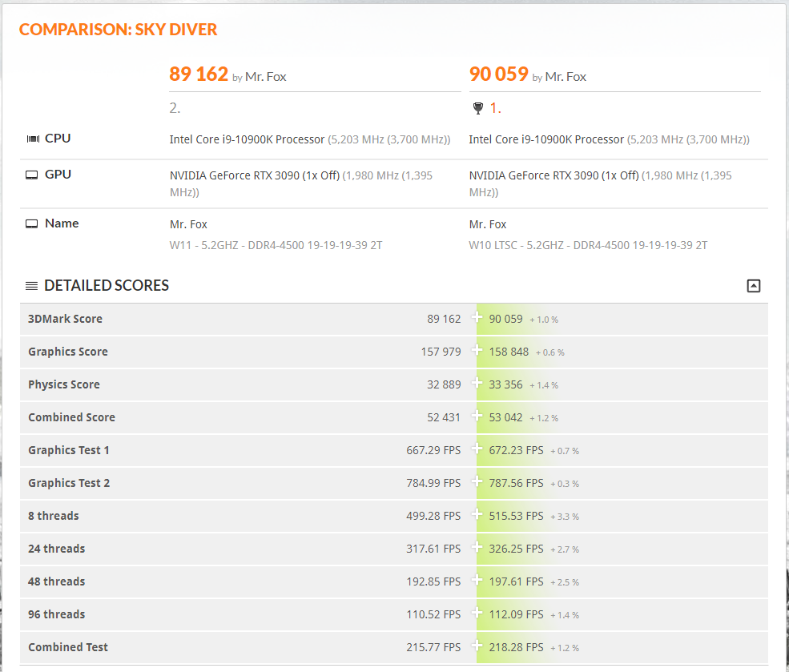Image resolution: width=789 pixels, height=672 pixels.
Task: Click the 197.61 FPS value
Action: click(x=517, y=581)
